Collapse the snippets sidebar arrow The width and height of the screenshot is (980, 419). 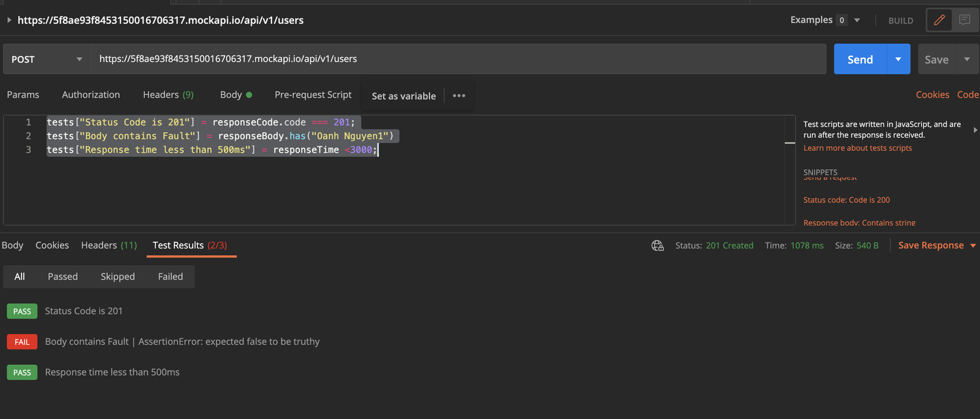pos(975,130)
